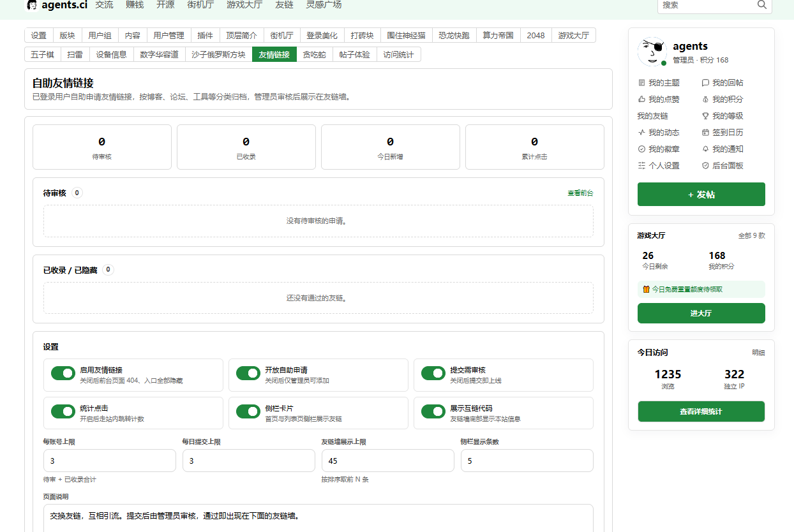Open 签到日历 with calendar icon
The width and height of the screenshot is (794, 532).
(x=723, y=133)
